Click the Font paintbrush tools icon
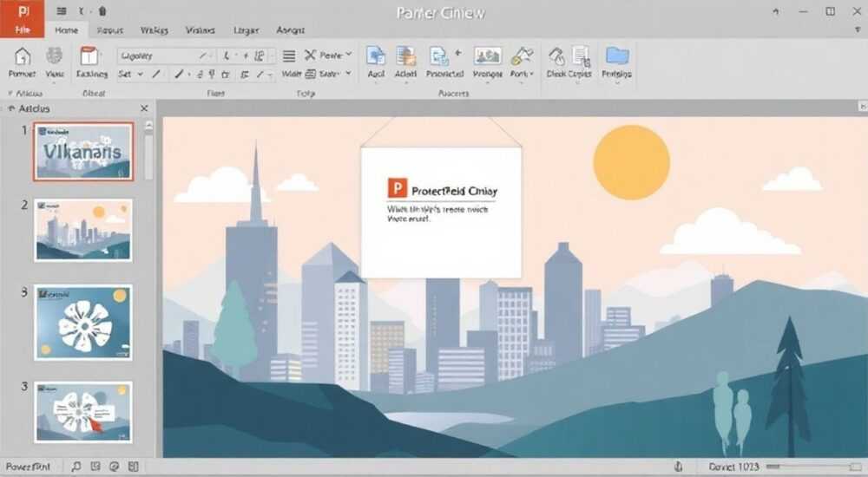868x477 pixels. pyautogui.click(x=522, y=56)
